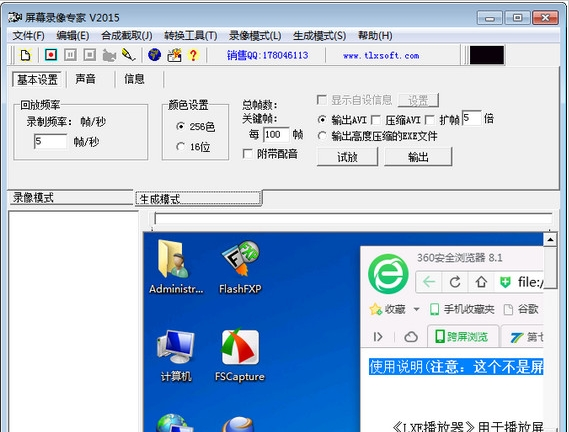Click the pause recording toolbar icon
Image resolution: width=569 pixels, height=432 pixels.
(70, 55)
